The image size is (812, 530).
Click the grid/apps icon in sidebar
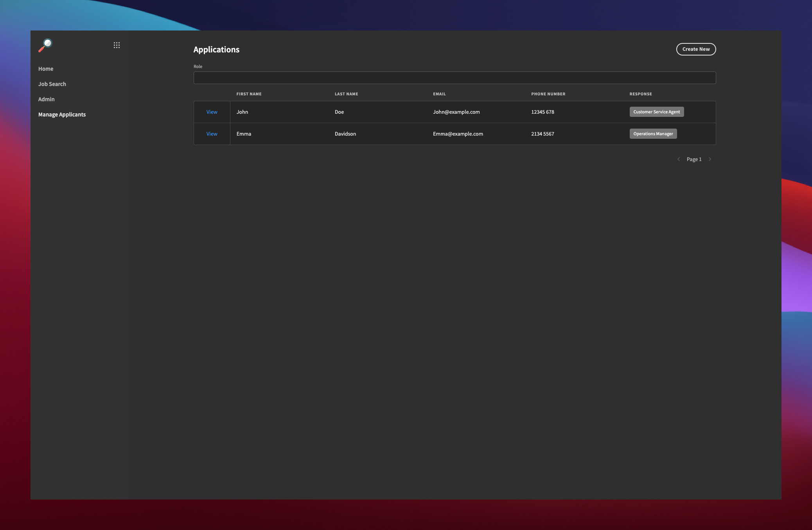(x=117, y=45)
